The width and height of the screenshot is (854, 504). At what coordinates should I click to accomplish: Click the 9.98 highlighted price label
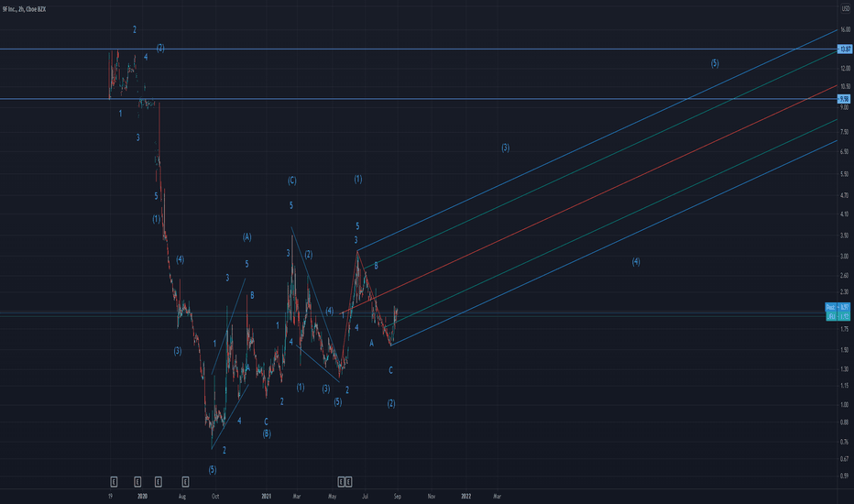click(x=844, y=99)
